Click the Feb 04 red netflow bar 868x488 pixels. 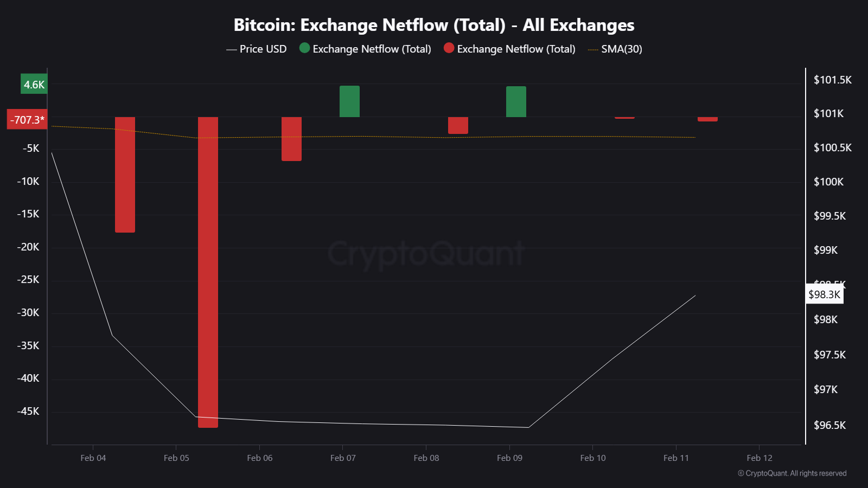pos(125,175)
